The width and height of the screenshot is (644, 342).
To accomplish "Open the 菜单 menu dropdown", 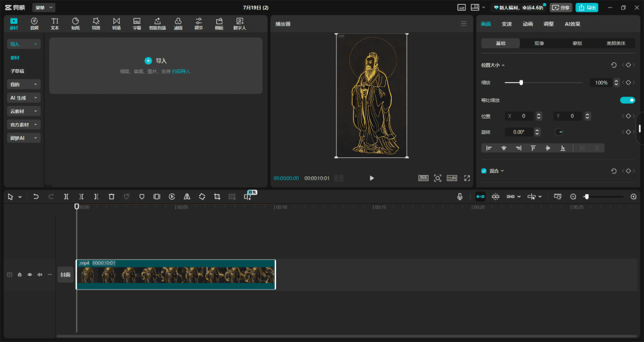I will point(44,7).
